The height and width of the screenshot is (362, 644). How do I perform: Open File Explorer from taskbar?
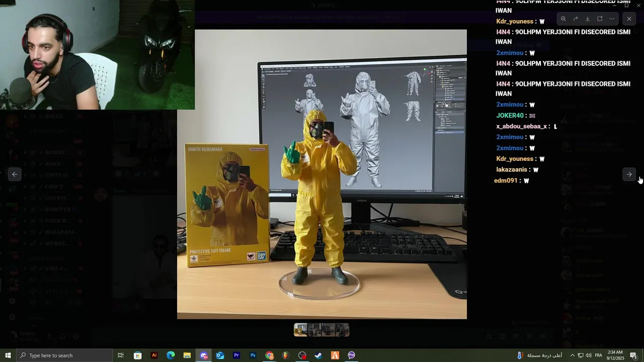[187, 355]
